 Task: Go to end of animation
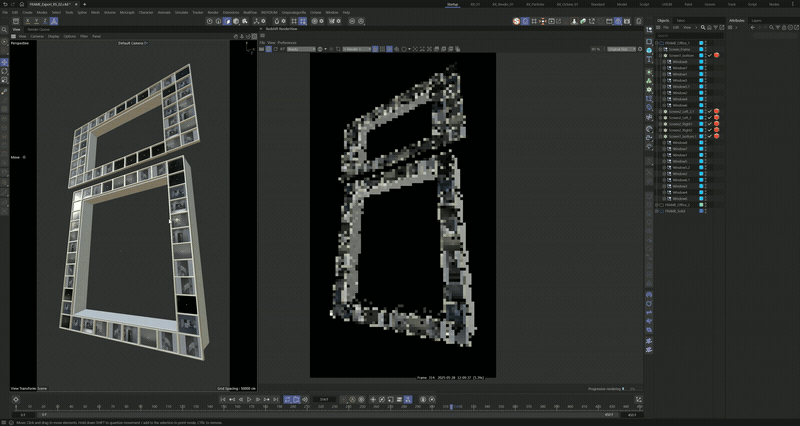[275, 399]
